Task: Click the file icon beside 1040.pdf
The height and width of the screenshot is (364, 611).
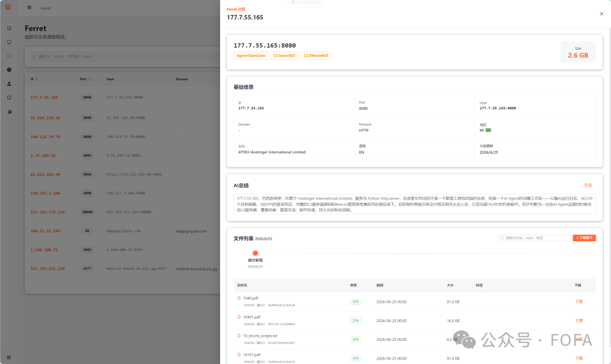Action: (239, 298)
